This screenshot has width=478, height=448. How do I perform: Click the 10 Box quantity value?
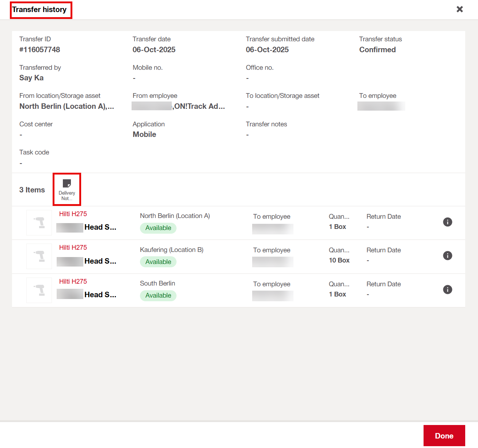[339, 260]
